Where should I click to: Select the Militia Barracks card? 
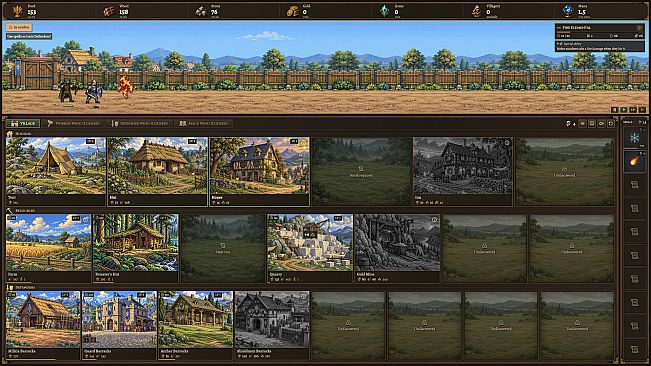[x=43, y=325]
